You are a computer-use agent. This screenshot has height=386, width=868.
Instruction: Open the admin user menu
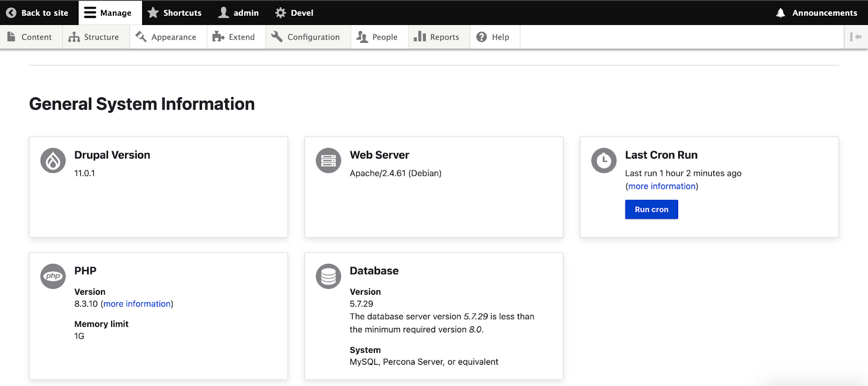pos(238,12)
